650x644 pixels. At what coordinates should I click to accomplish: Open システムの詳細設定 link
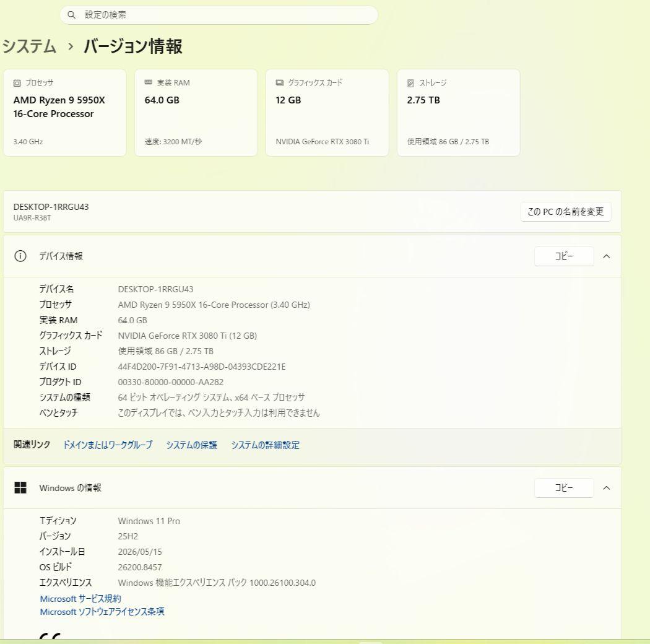[x=266, y=445]
